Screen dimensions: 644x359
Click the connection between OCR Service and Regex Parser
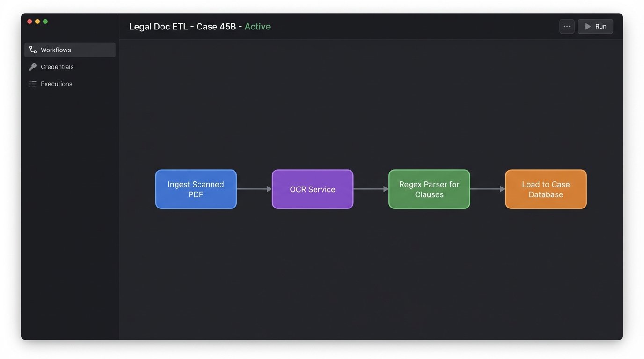point(371,189)
